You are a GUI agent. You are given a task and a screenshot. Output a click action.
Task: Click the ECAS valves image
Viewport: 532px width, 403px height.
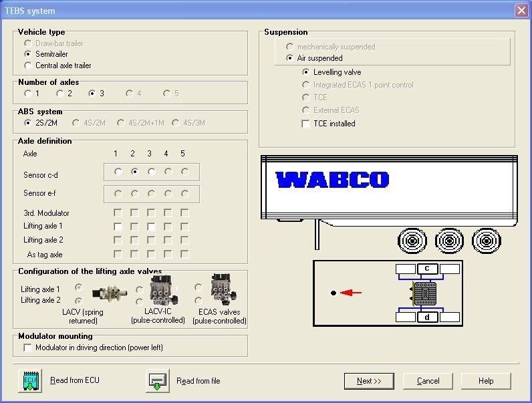point(223,289)
